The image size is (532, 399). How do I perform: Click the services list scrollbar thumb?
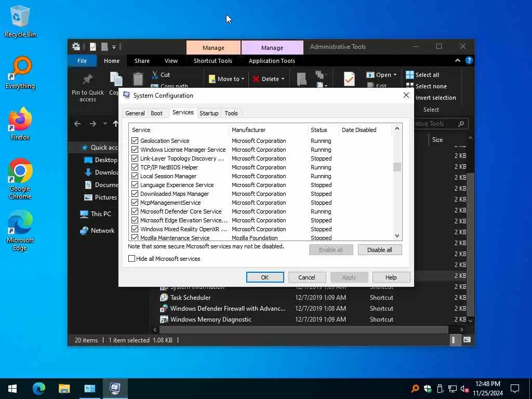[397, 167]
